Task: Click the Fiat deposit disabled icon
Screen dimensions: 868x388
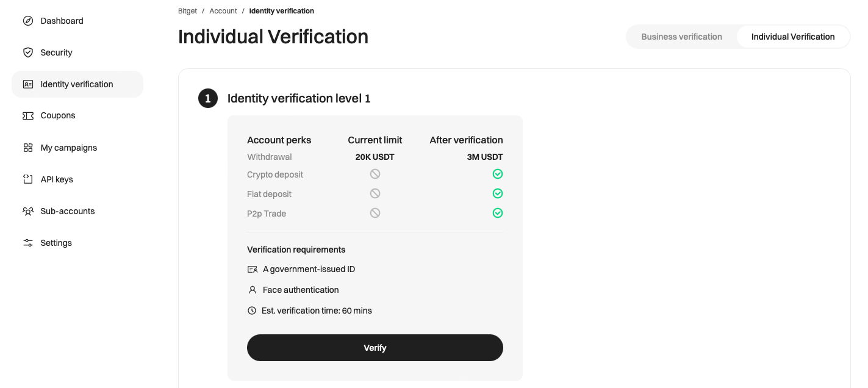Action: 375,193
